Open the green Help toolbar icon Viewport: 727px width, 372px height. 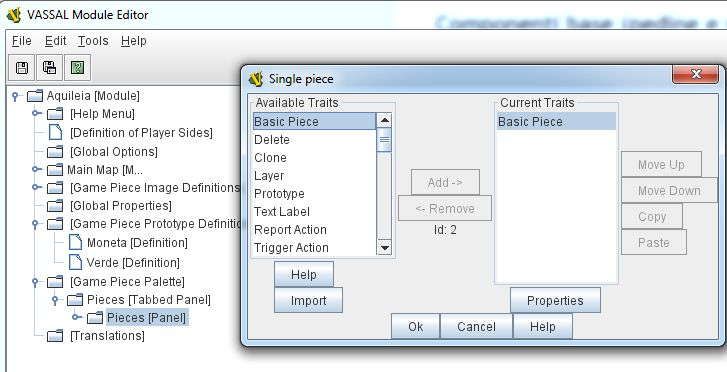[x=77, y=68]
